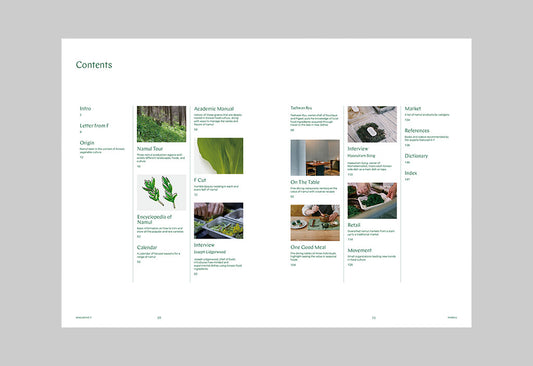Open the restaurant dining room photo

tap(315, 158)
